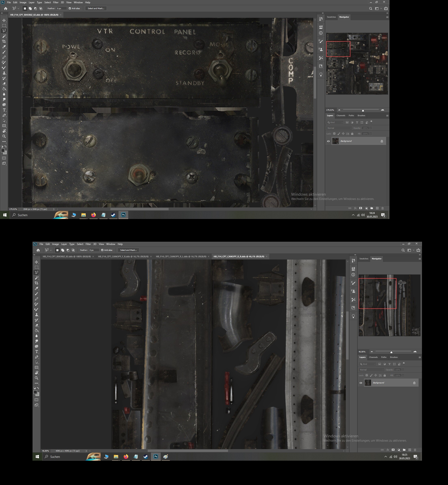Switch to HB_F14_CPT_CANOPY_F_R.dds document tab

click(123, 256)
